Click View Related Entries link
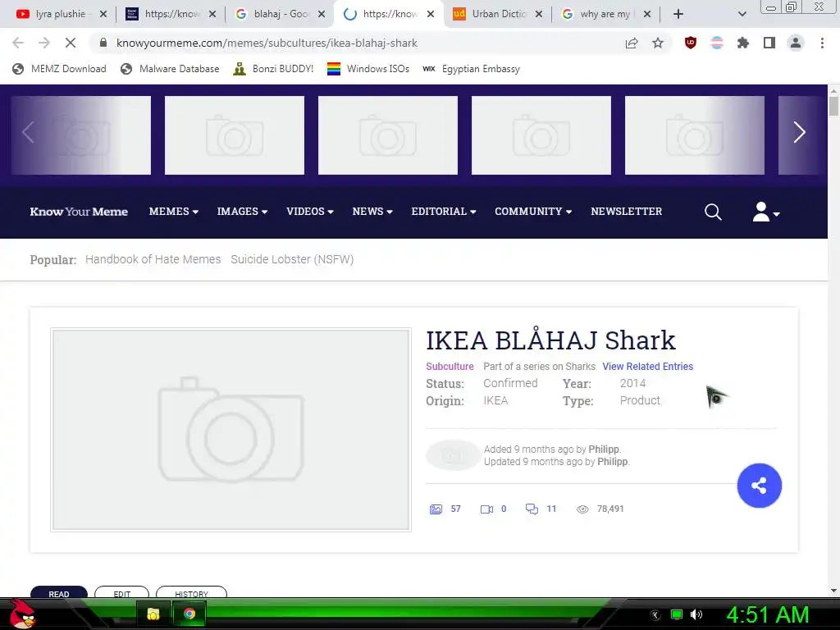840x630 pixels. (648, 367)
